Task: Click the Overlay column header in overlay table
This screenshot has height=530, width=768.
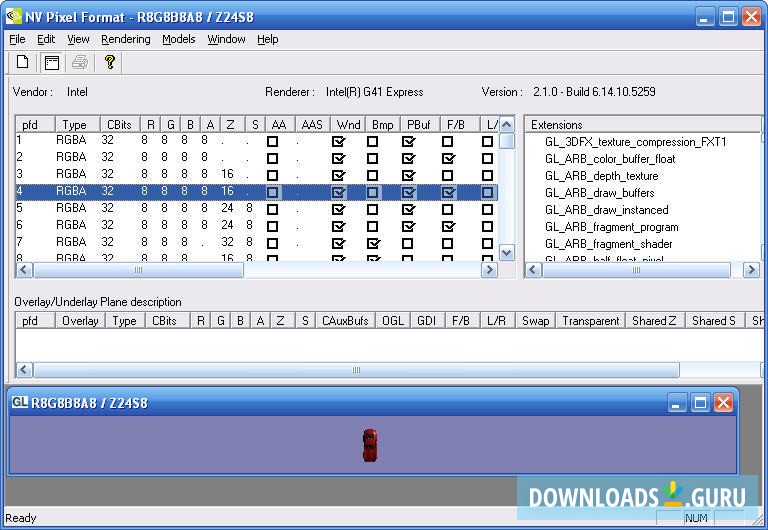Action: [x=80, y=321]
